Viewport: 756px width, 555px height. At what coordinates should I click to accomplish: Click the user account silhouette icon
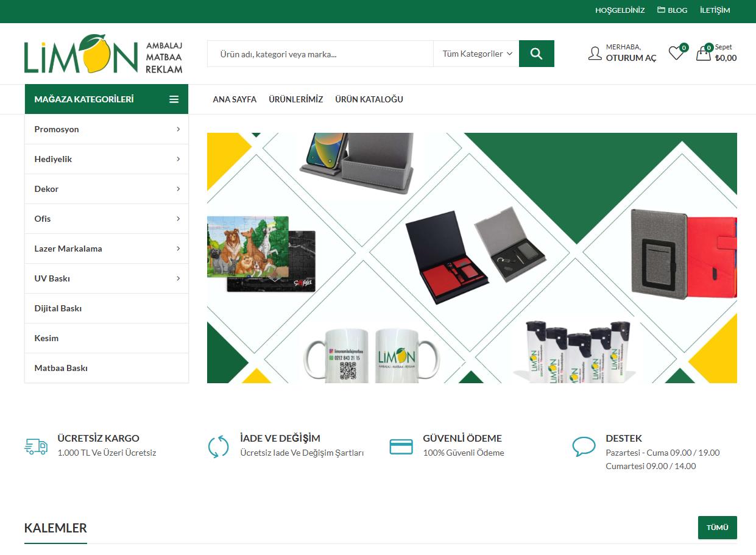595,54
